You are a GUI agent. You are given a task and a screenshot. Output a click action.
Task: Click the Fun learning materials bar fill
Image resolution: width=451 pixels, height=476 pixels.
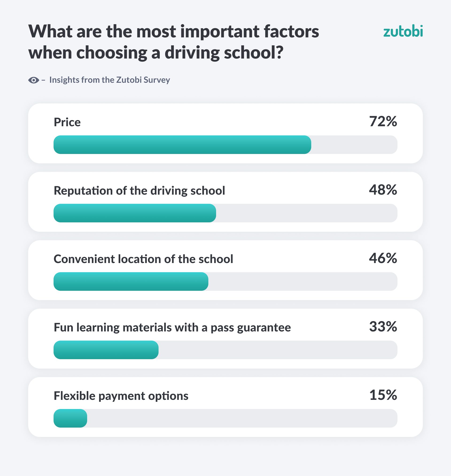click(106, 350)
